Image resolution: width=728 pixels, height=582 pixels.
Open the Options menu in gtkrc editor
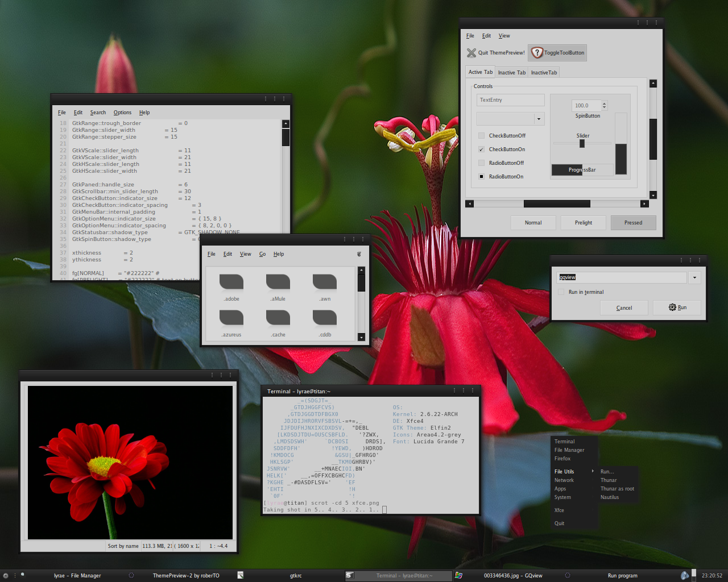pyautogui.click(x=122, y=113)
